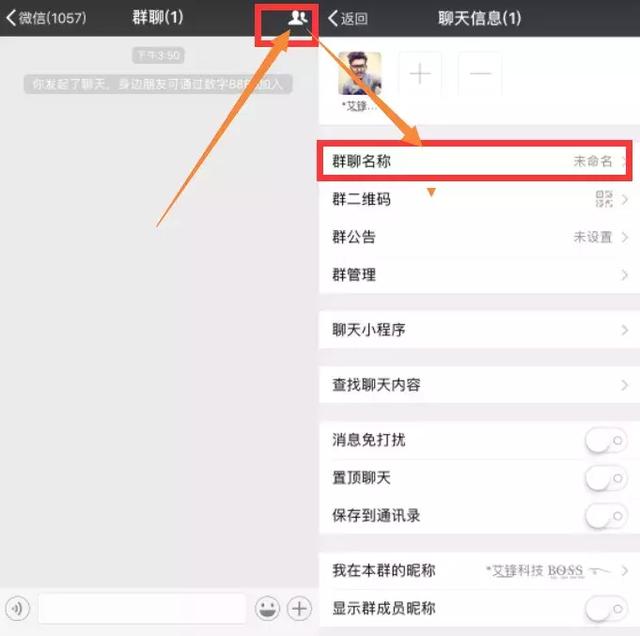
Task: Enable 置顶聊天 switch
Action: pos(606,478)
